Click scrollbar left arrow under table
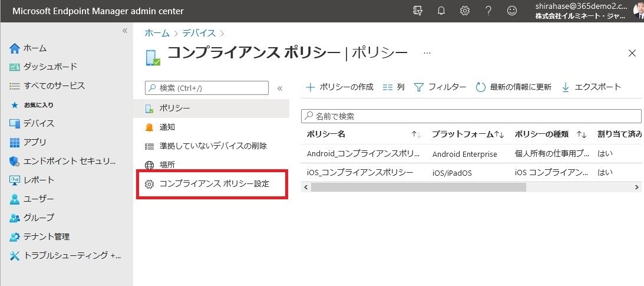The width and height of the screenshot is (644, 286). 305,188
